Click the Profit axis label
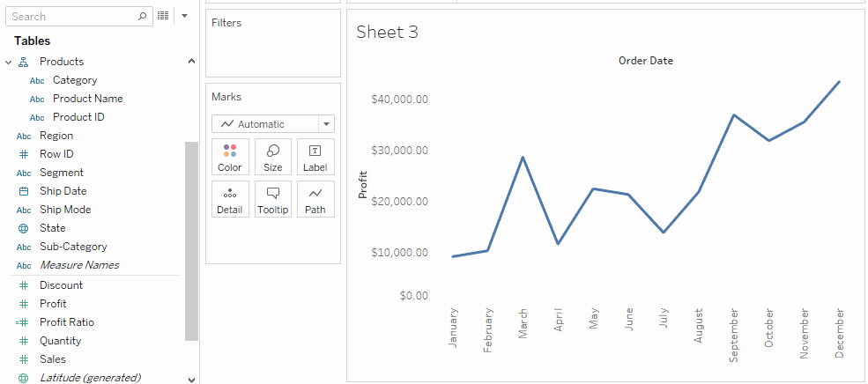This screenshot has width=868, height=384. pyautogui.click(x=362, y=184)
